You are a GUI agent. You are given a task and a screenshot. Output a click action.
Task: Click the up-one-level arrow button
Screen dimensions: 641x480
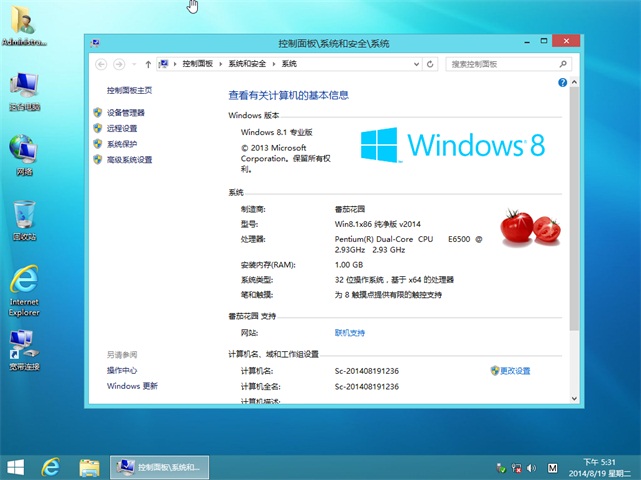pyautogui.click(x=148, y=63)
